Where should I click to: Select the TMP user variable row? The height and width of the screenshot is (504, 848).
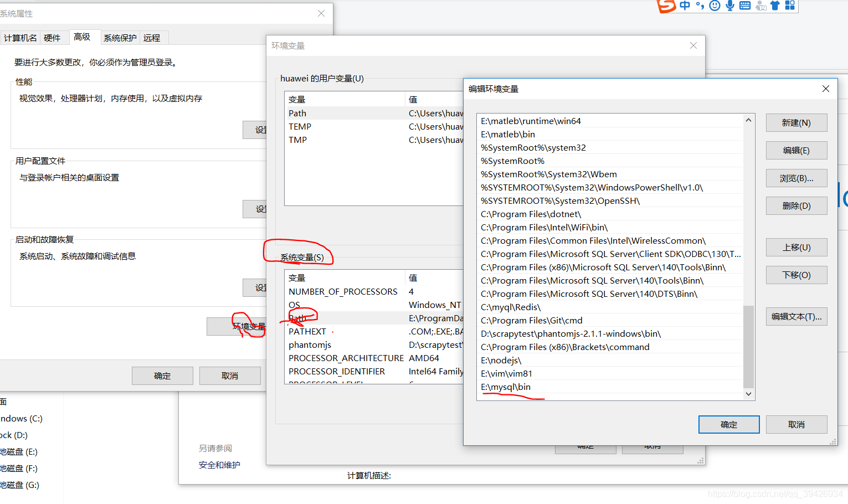(374, 140)
